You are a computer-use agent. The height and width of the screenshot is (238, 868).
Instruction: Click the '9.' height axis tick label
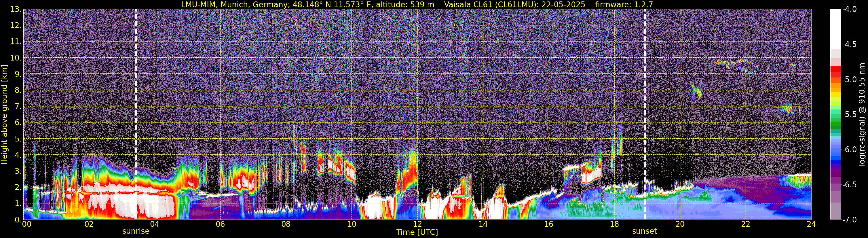coord(18,74)
